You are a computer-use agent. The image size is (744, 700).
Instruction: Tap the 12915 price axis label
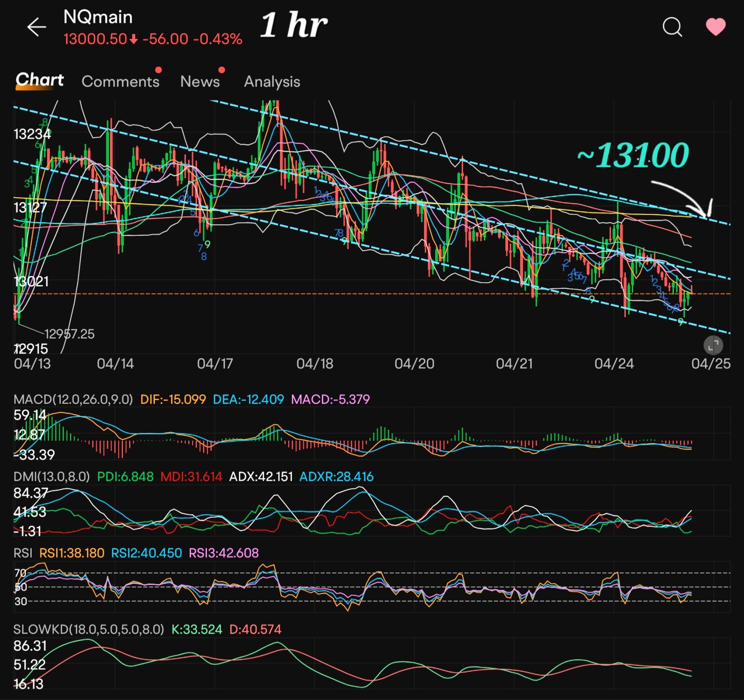point(31,349)
